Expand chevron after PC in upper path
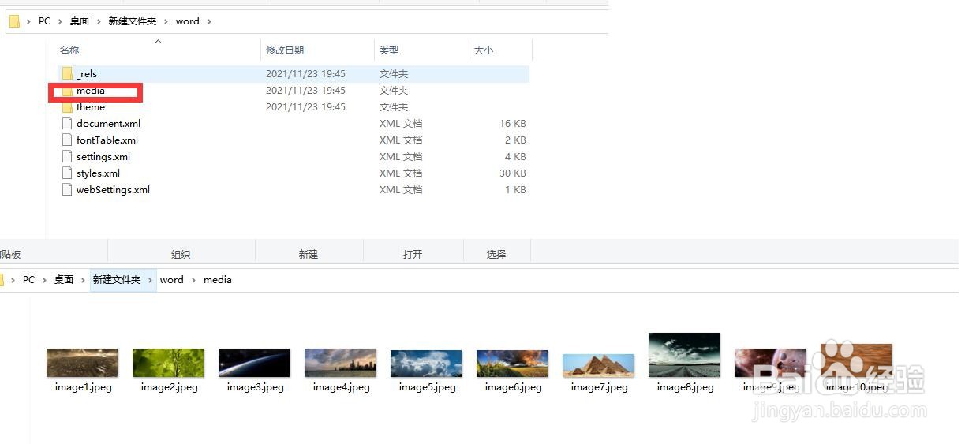The image size is (980, 444). pyautogui.click(x=60, y=21)
